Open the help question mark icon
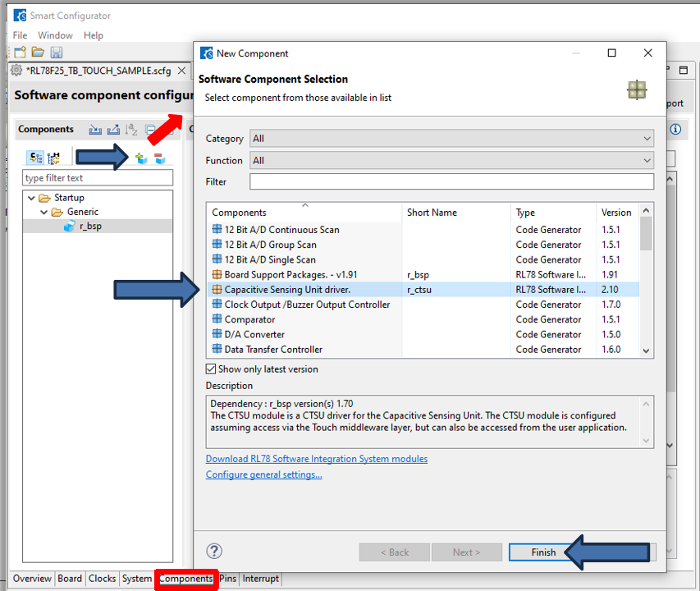This screenshot has height=591, width=700. pos(213,552)
